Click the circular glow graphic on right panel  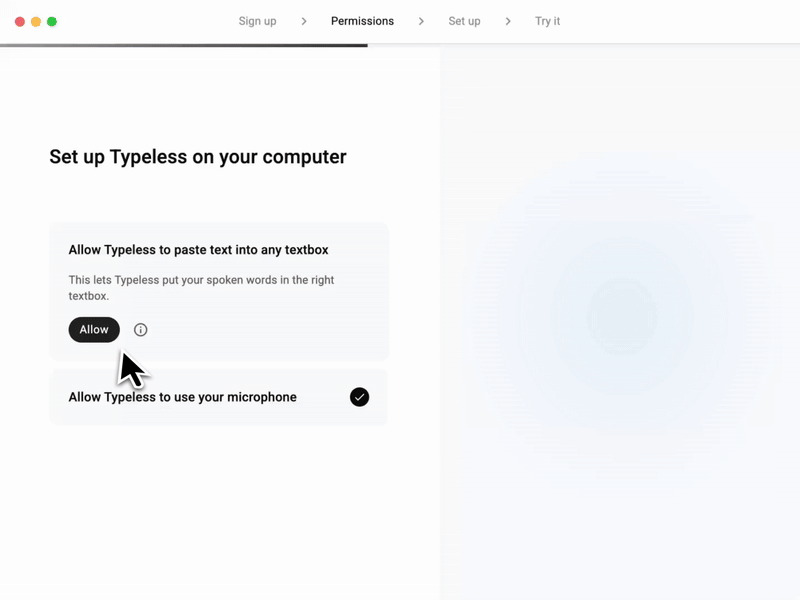point(622,315)
